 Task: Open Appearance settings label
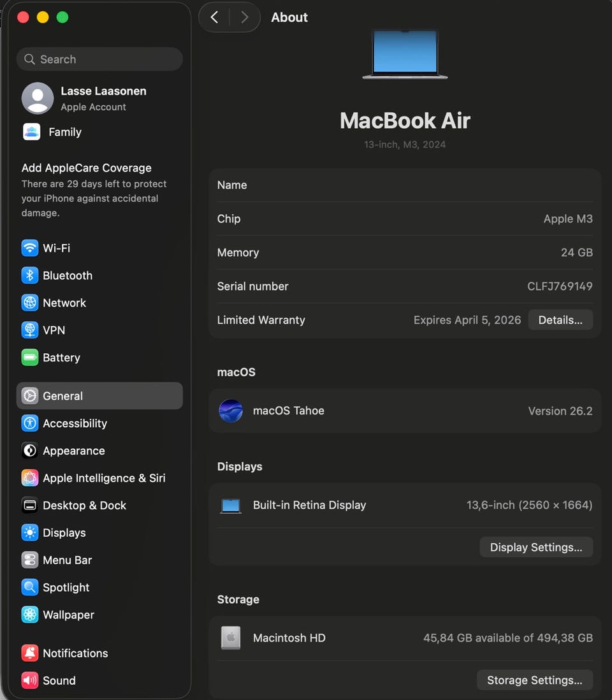(x=74, y=451)
